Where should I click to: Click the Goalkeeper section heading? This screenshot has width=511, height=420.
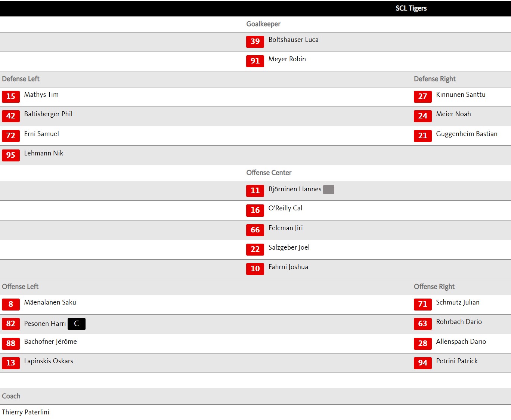pyautogui.click(x=263, y=24)
